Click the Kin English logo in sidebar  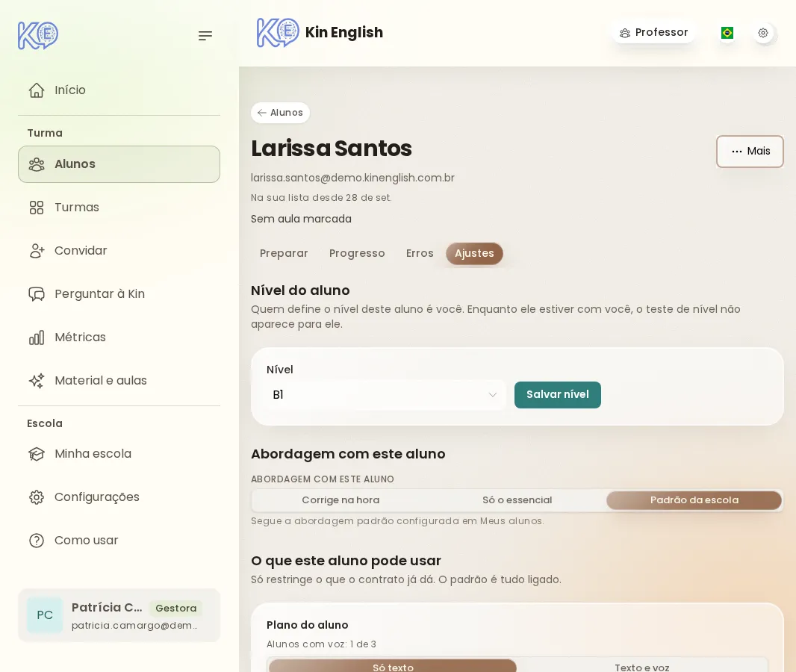coord(38,36)
